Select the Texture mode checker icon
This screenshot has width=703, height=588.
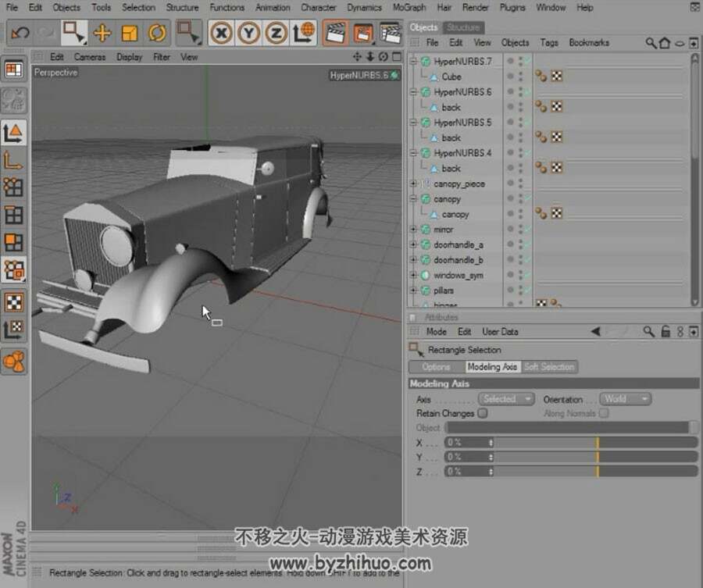click(x=14, y=302)
